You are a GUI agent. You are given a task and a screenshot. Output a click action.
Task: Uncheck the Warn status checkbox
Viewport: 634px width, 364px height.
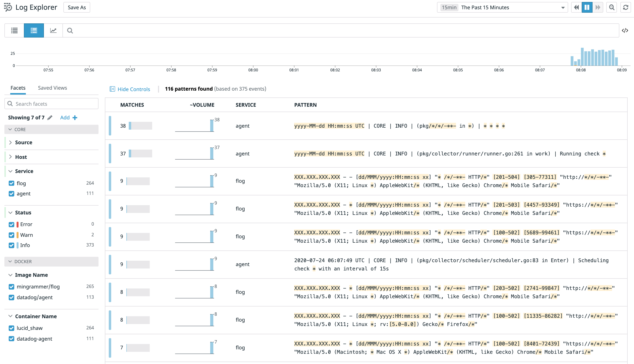11,235
